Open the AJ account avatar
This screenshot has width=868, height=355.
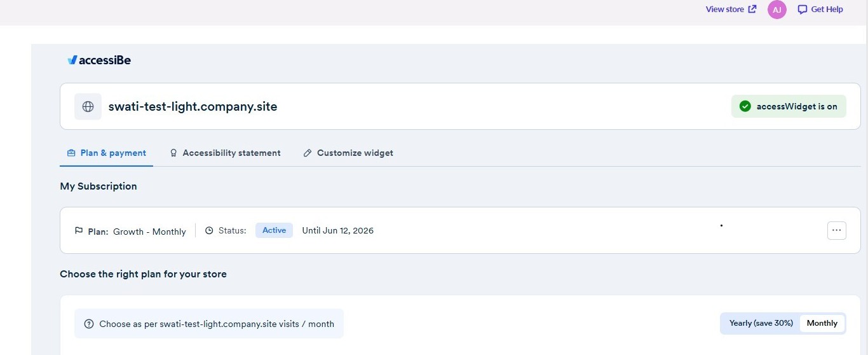(776, 10)
